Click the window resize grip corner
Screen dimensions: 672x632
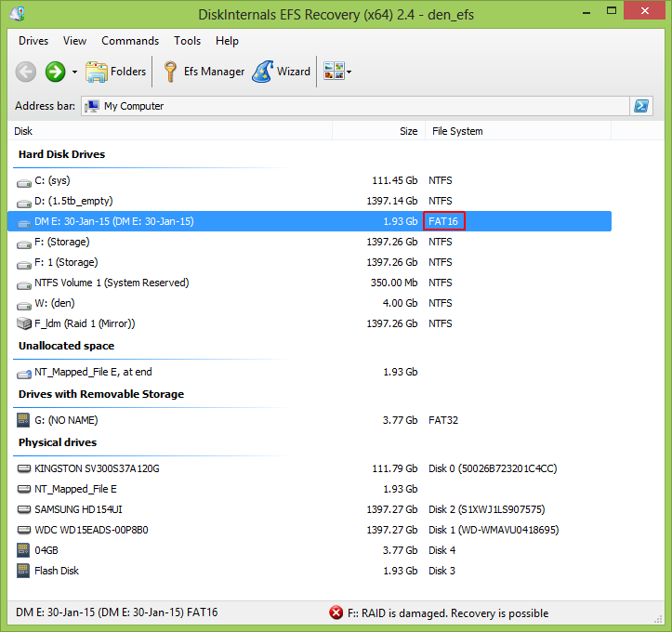point(658,619)
